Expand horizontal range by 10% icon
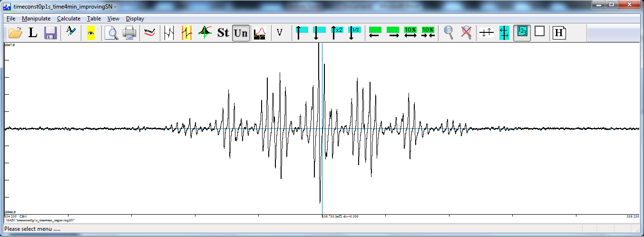The width and height of the screenshot is (644, 237). [410, 33]
